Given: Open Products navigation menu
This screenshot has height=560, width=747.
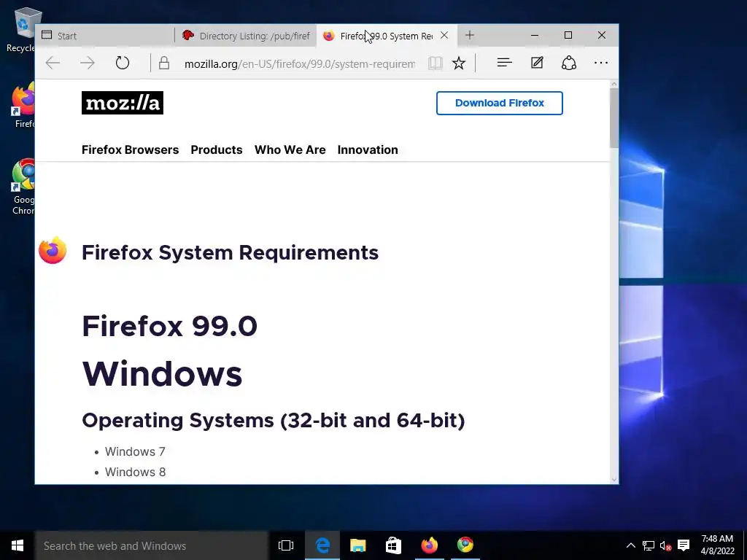Looking at the screenshot, I should point(216,149).
